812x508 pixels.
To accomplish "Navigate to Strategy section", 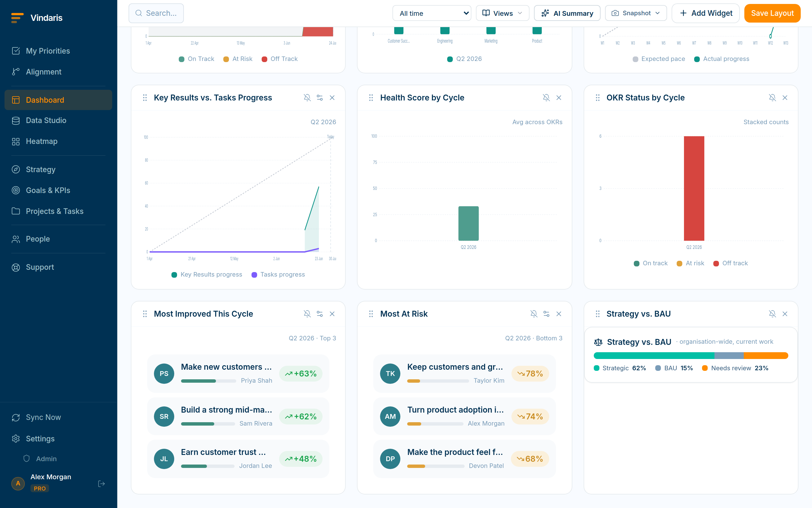I will point(58,169).
